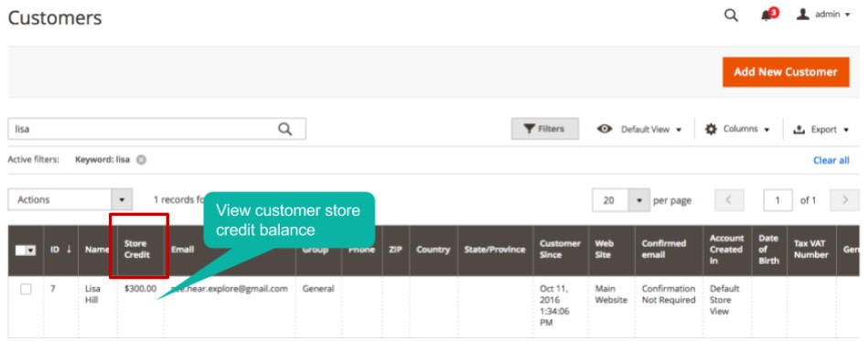Go to previous page arrow
The image size is (868, 341).
coord(729,200)
